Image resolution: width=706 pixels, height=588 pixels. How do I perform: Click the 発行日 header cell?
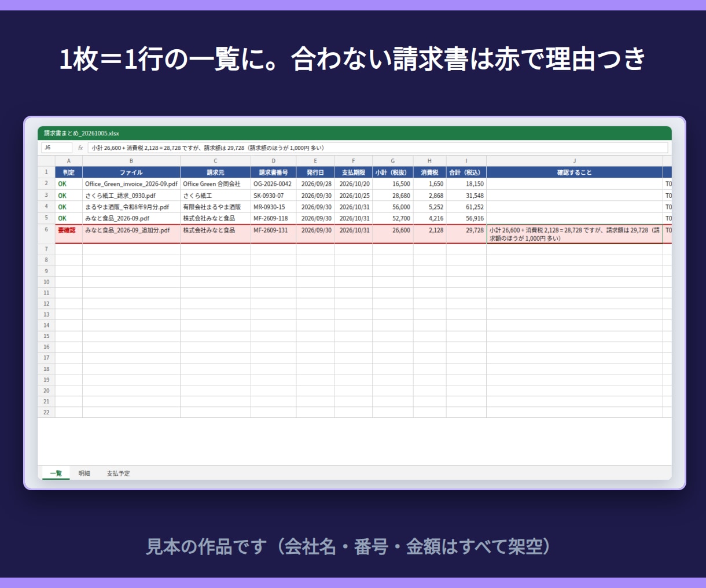(315, 172)
